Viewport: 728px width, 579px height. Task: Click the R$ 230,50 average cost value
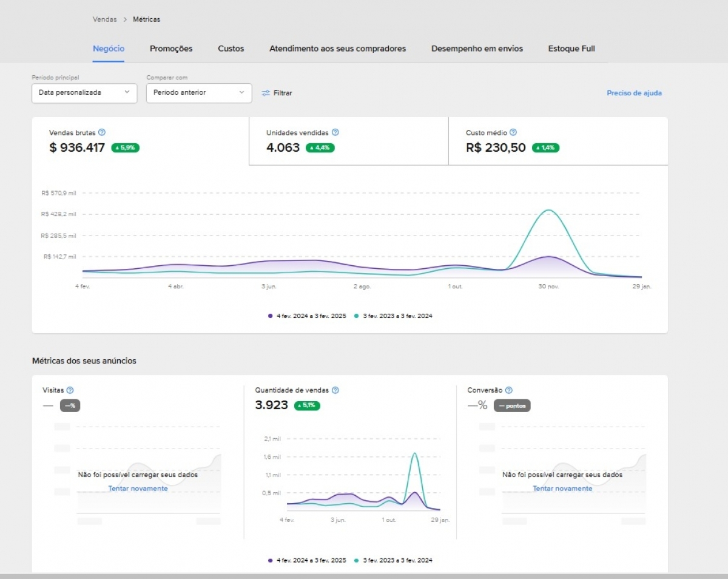(496, 147)
